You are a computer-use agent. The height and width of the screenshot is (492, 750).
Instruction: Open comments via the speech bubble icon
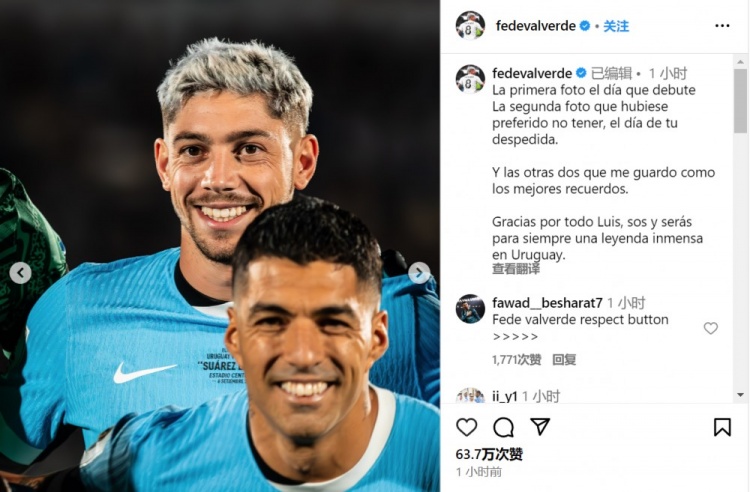click(503, 427)
